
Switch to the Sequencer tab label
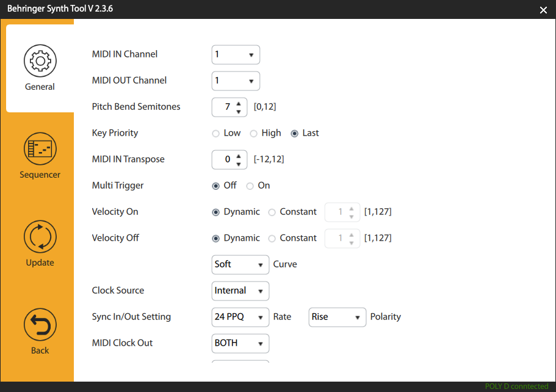click(40, 175)
